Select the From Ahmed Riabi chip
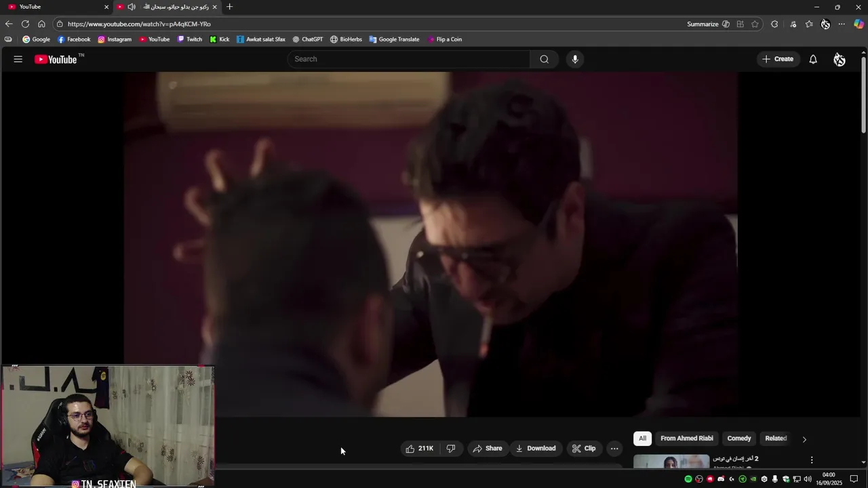The width and height of the screenshot is (868, 488). (687, 439)
